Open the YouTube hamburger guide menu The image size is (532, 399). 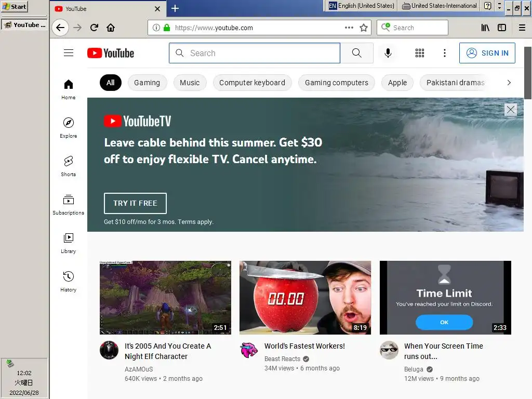coord(69,53)
